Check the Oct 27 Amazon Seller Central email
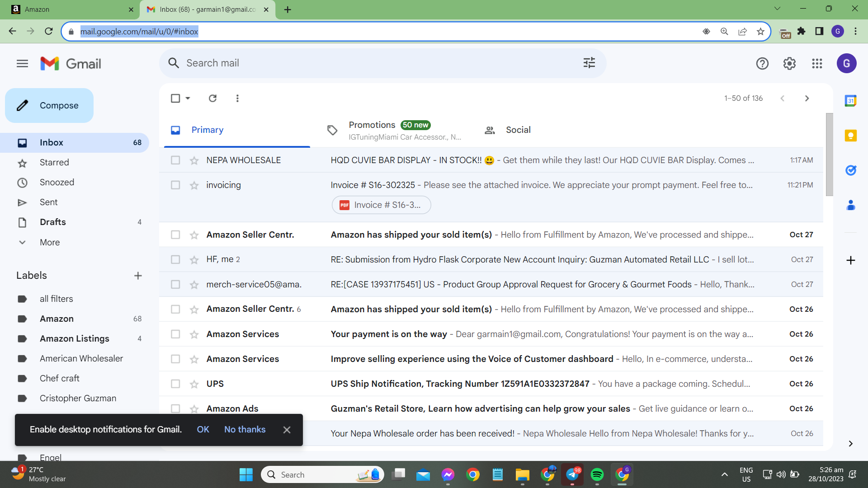 click(175, 235)
